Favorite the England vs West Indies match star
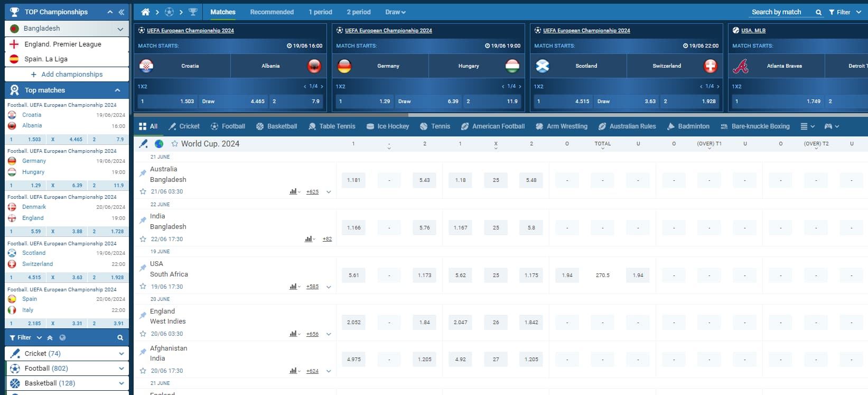Screen dimensions: 868x395 (x=143, y=334)
